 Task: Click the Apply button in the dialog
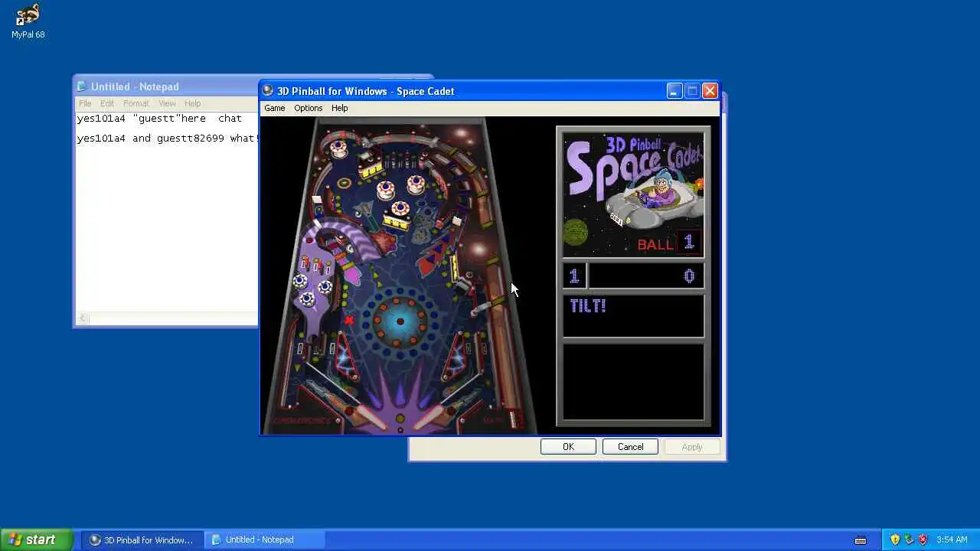tap(692, 447)
